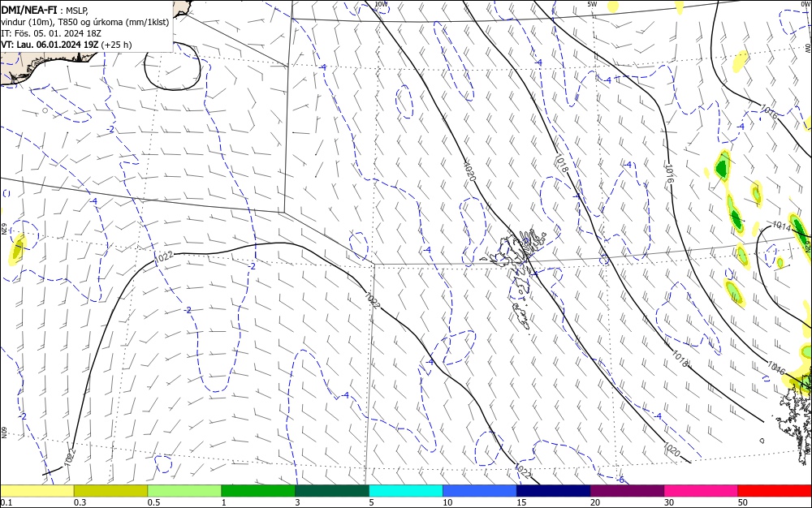Screen dimensions: 812x508
Task: Click the 'IT: Fös. 05. 01. 2024 18Z' line
Action: [x=51, y=33]
